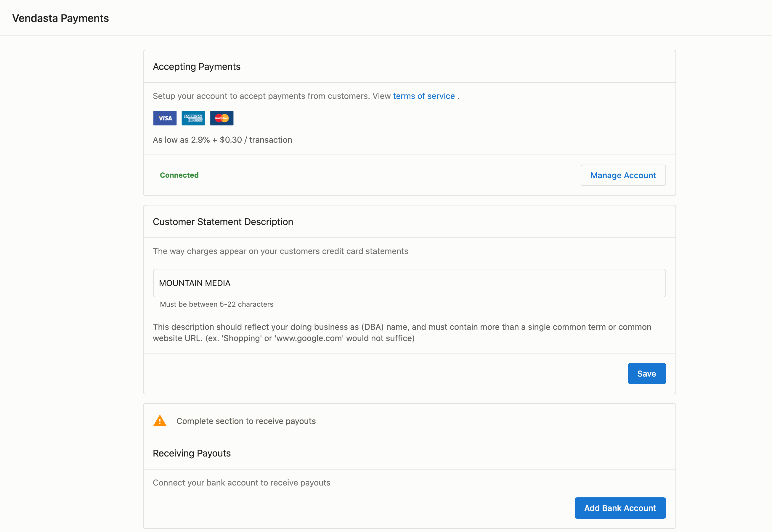Click the Receiving Payouts section heading
The height and width of the screenshot is (532, 772).
(192, 453)
